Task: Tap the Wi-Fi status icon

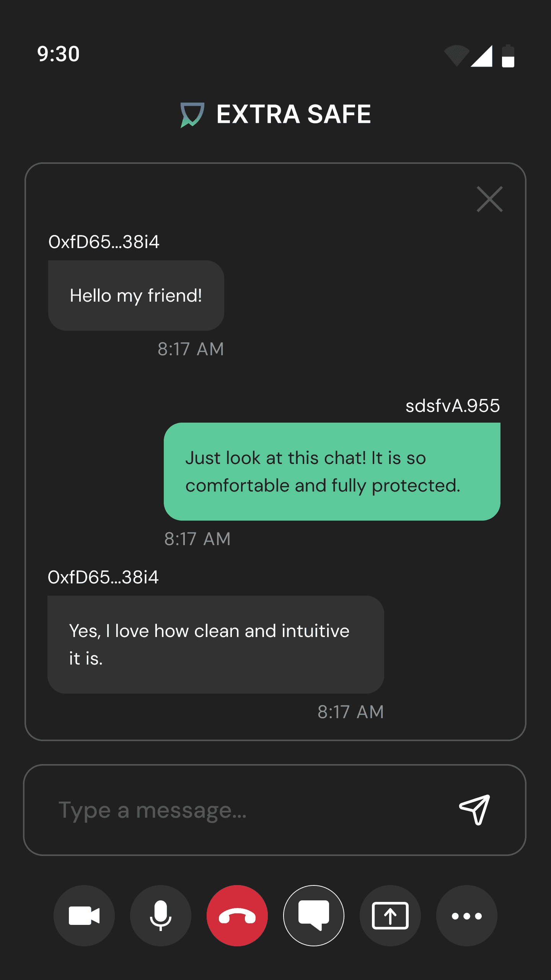Action: point(456,56)
